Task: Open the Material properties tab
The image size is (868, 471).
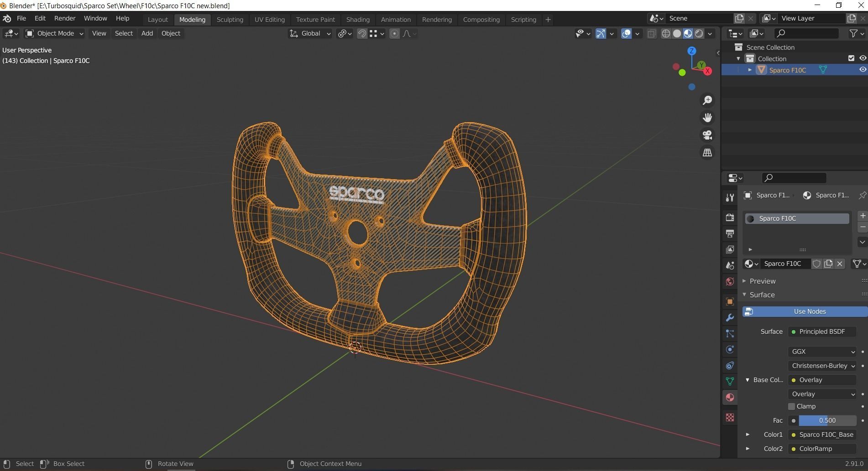Action: [730, 398]
